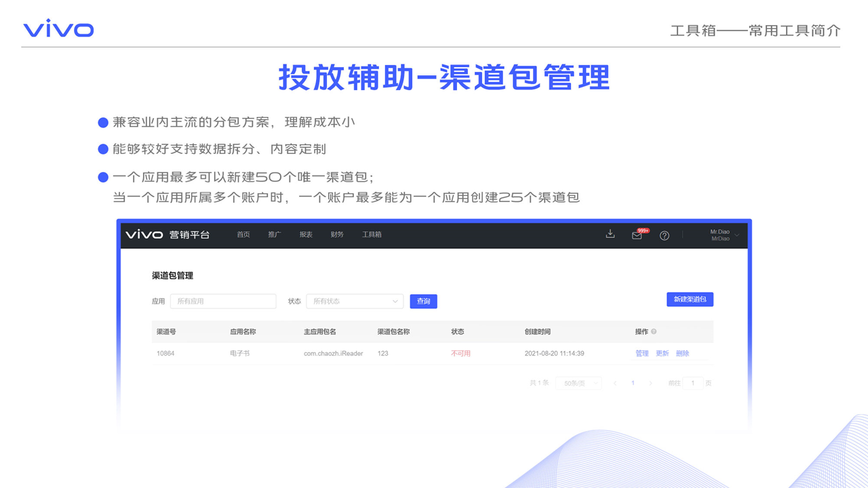Expand the Mr.Diao account menu

[723, 235]
